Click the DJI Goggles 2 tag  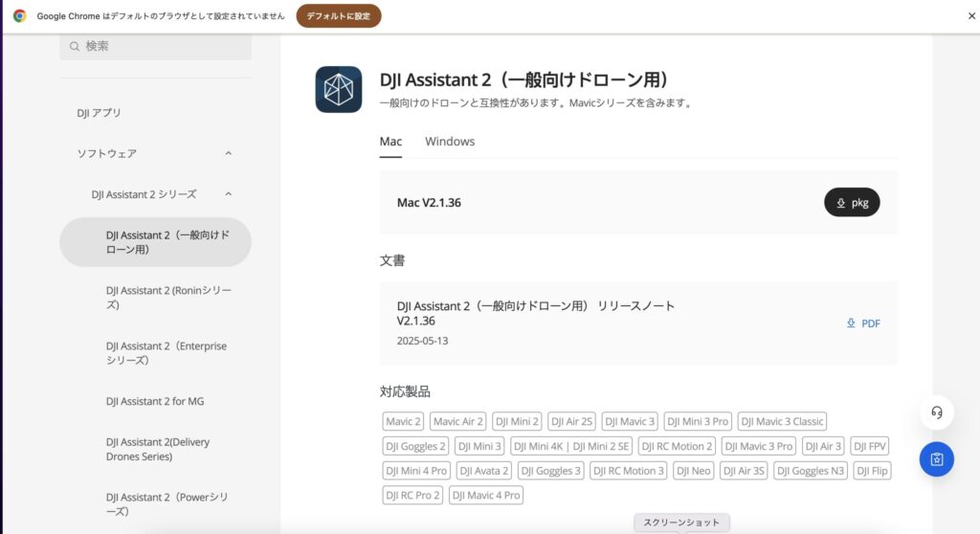coord(415,446)
